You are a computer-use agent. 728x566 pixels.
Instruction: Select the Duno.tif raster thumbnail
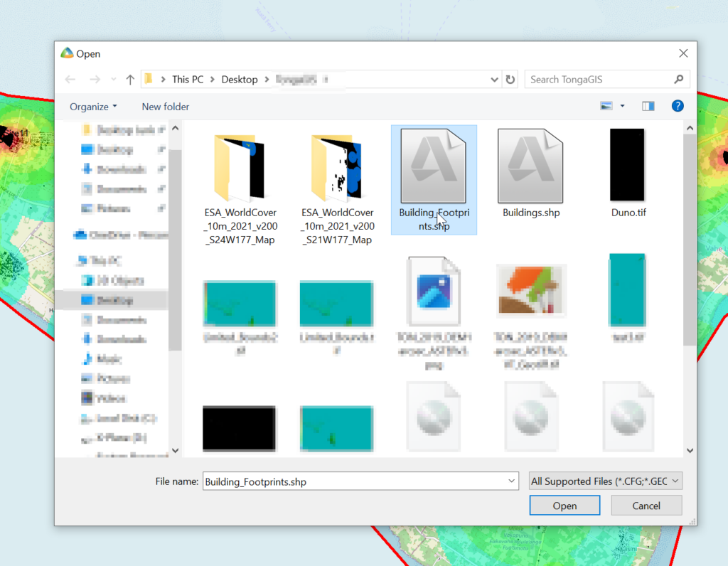tap(627, 165)
